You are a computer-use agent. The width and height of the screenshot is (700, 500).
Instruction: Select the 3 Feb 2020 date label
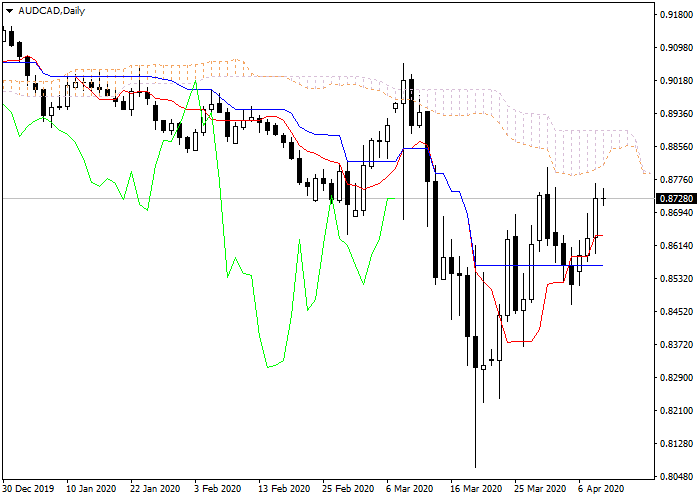click(x=217, y=489)
